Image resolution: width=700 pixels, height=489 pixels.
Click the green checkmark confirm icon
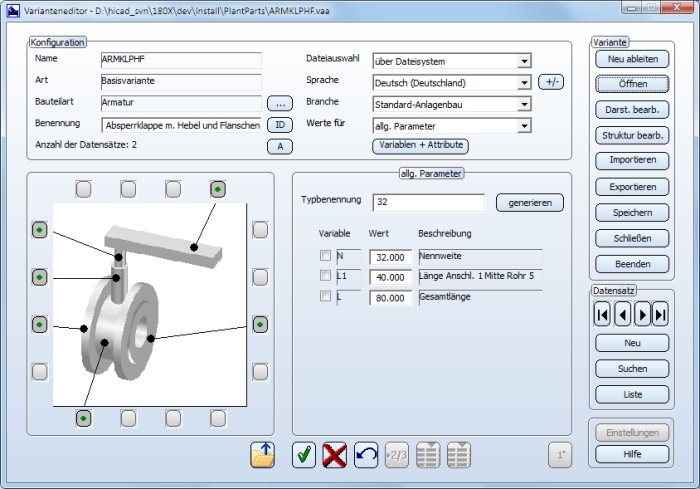[x=305, y=455]
